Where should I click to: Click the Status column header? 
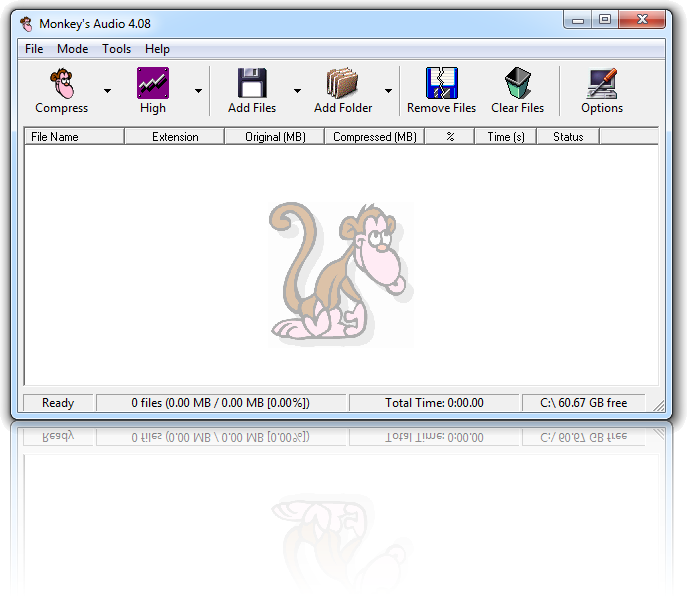(568, 137)
